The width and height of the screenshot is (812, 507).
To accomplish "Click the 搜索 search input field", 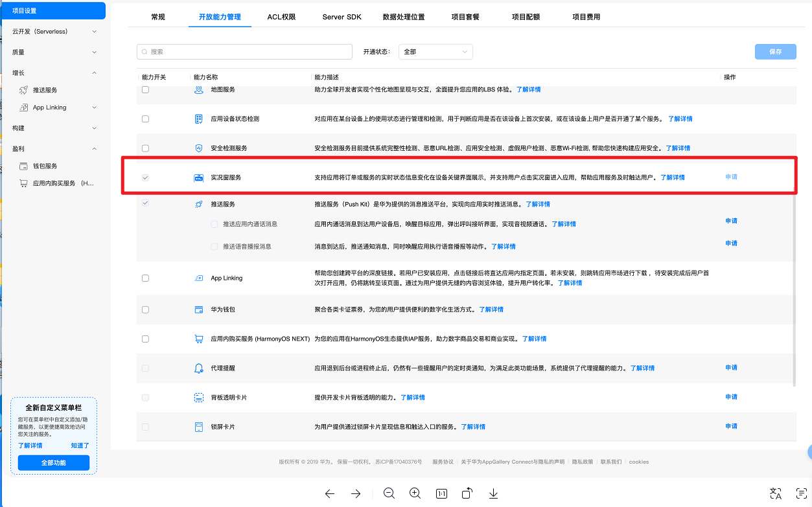I will (244, 52).
